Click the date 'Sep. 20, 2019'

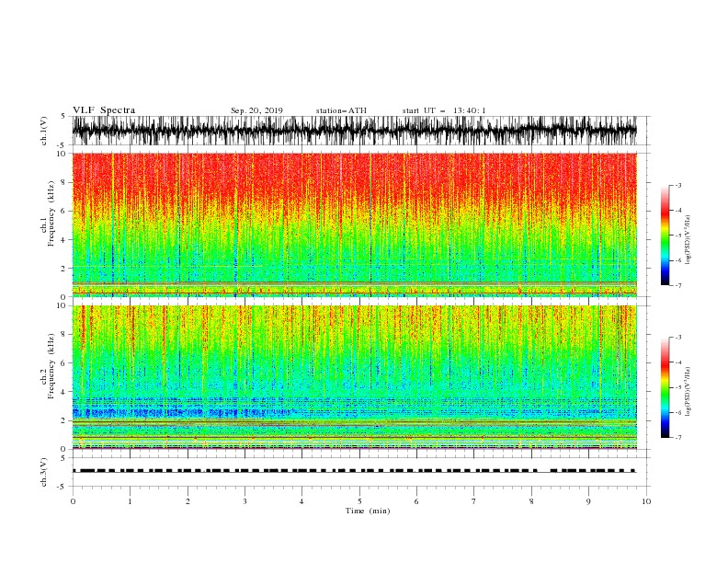256,110
